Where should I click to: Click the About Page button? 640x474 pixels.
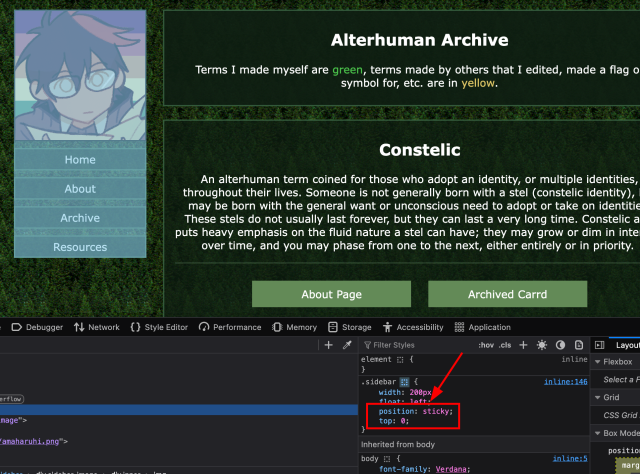pyautogui.click(x=331, y=295)
